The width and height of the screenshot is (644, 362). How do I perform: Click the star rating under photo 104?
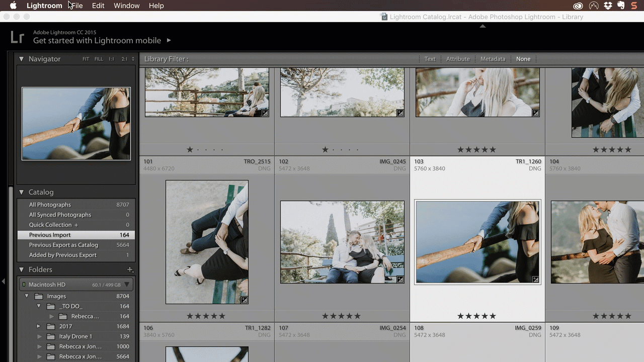tap(612, 316)
